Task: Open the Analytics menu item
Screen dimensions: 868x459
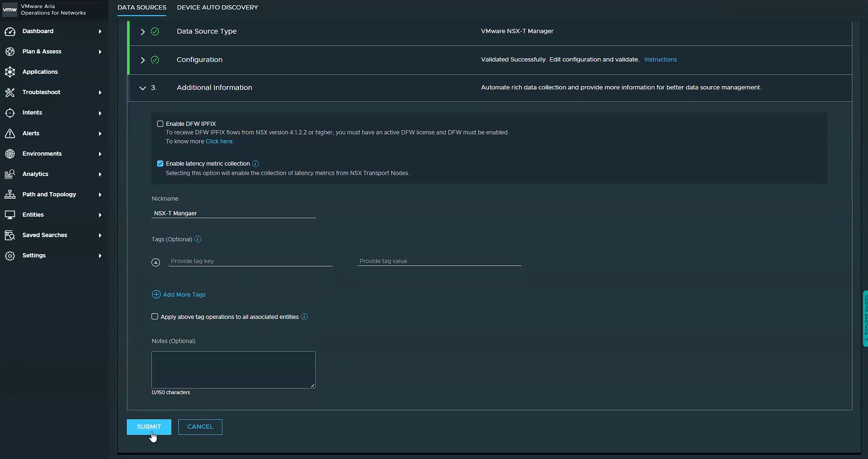Action: click(35, 174)
